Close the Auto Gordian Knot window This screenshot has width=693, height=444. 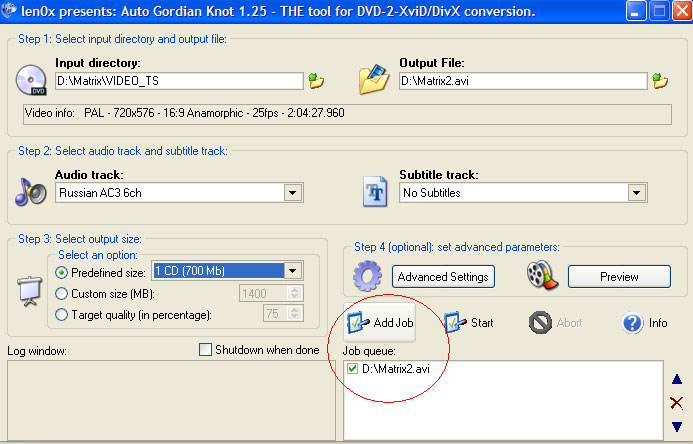(682, 11)
